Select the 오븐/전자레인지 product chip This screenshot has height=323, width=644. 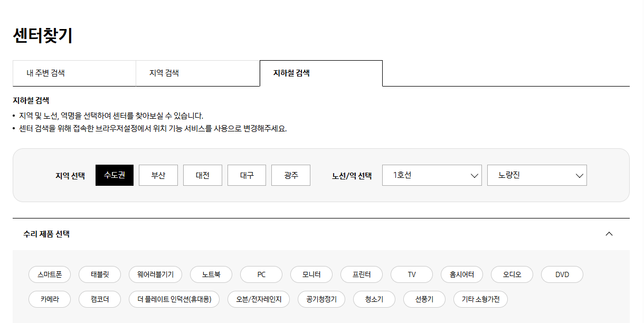click(258, 299)
